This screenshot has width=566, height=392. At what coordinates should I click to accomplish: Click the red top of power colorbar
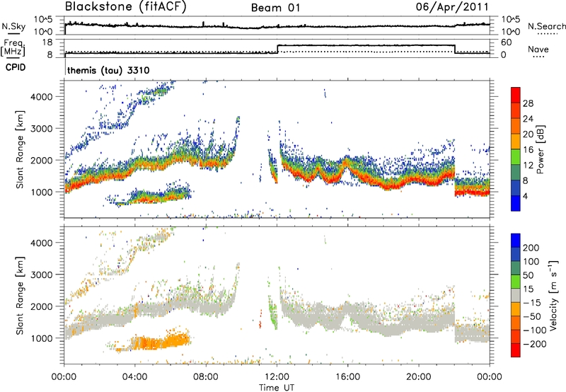coord(516,96)
